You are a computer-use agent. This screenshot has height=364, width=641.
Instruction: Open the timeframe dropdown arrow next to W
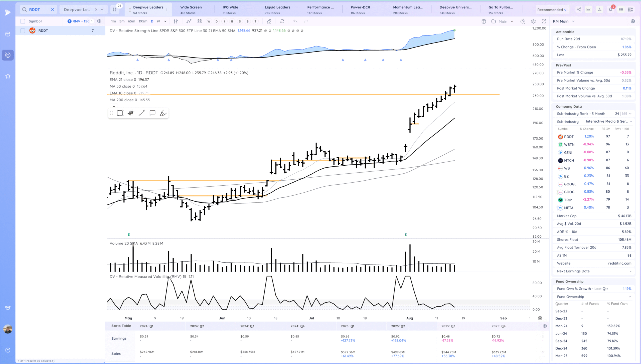(x=165, y=21)
